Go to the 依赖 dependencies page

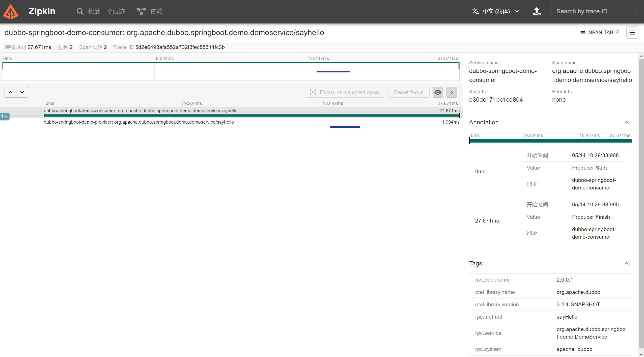[156, 11]
